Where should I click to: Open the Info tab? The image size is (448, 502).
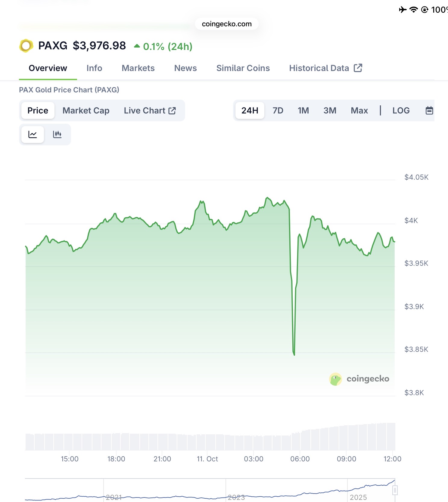(94, 68)
